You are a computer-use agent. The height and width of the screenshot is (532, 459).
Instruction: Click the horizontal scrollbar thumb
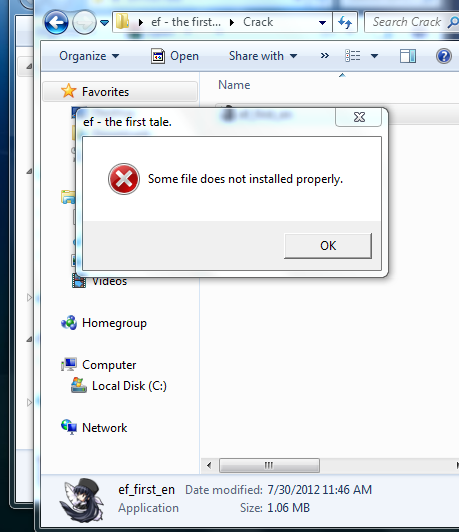coord(269,465)
